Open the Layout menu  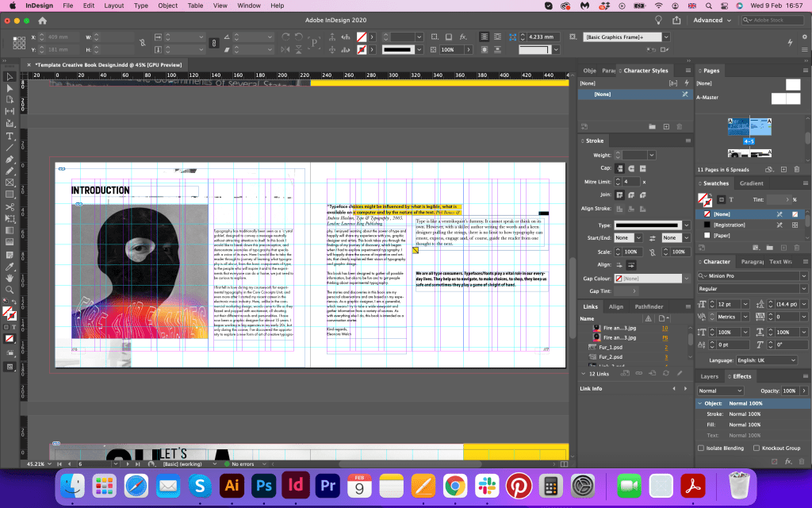point(114,6)
